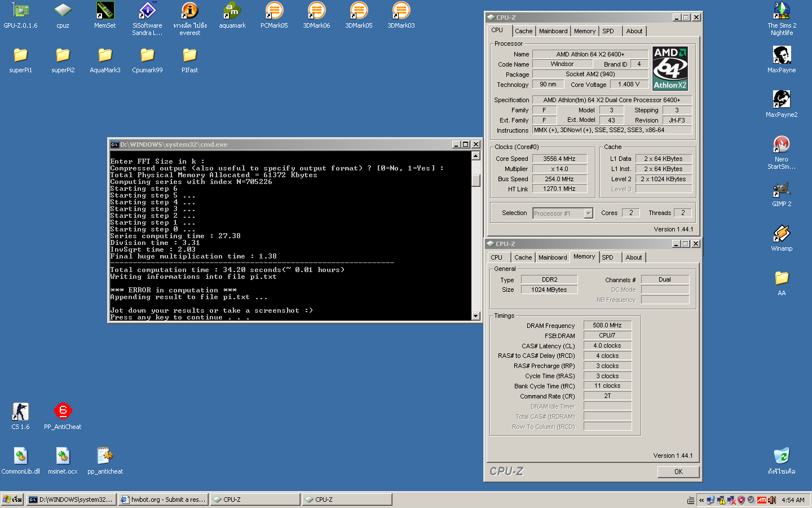
Task: Open the 3DMark05 shortcut
Action: pyautogui.click(x=359, y=15)
